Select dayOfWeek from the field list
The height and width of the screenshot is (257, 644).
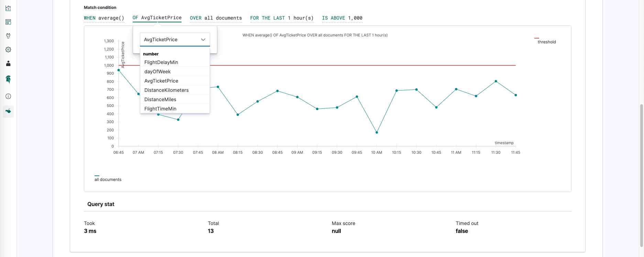(175, 72)
